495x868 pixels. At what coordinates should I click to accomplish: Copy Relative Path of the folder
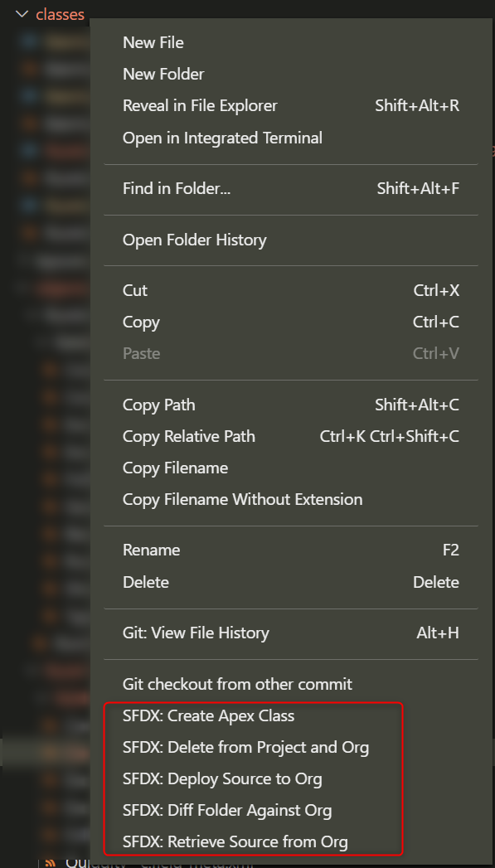188,436
